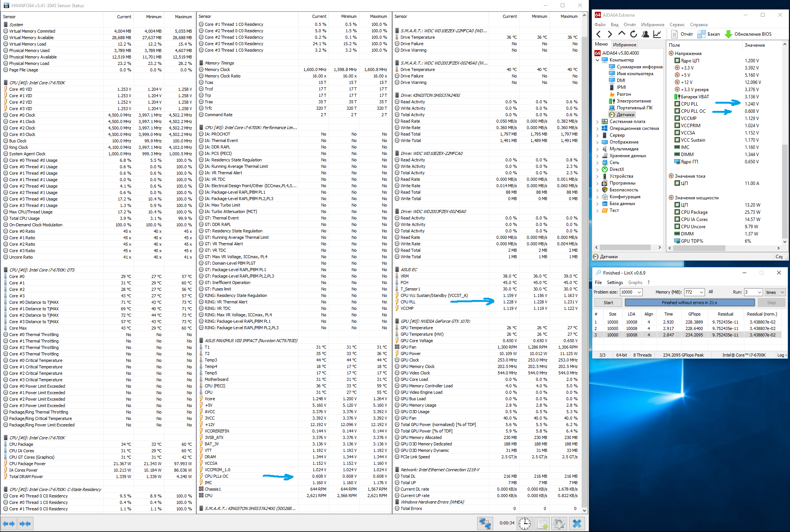Collapse the Компьютер tree node
790x532 pixels.
[x=598, y=60]
